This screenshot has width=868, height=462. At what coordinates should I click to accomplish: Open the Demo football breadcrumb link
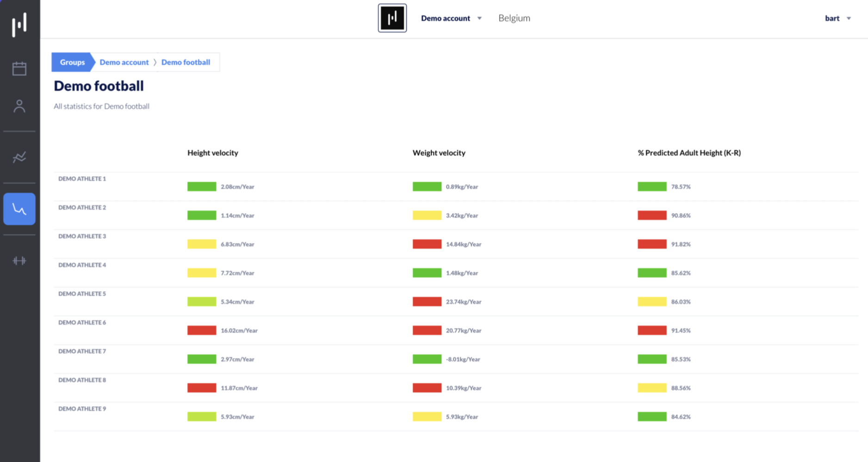point(186,62)
